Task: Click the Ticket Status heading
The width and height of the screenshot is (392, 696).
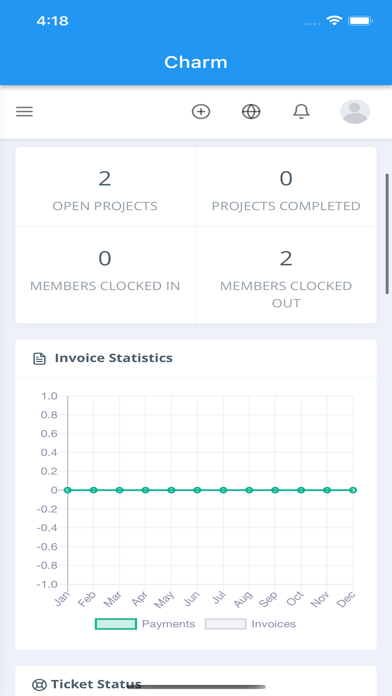Action: click(96, 684)
